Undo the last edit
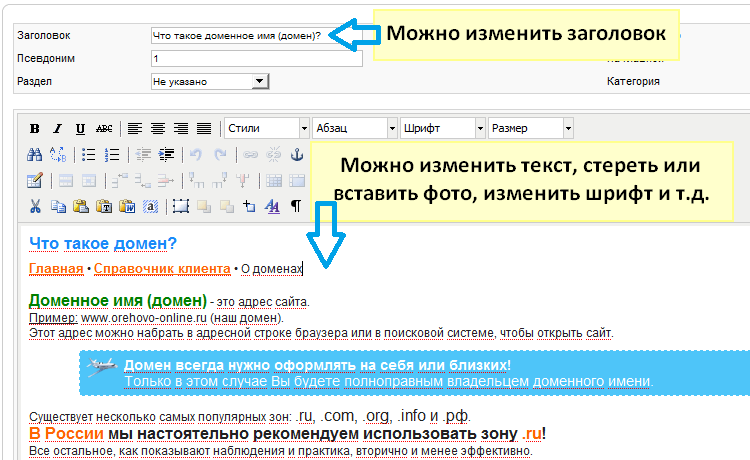This screenshot has height=460, width=750. point(196,154)
